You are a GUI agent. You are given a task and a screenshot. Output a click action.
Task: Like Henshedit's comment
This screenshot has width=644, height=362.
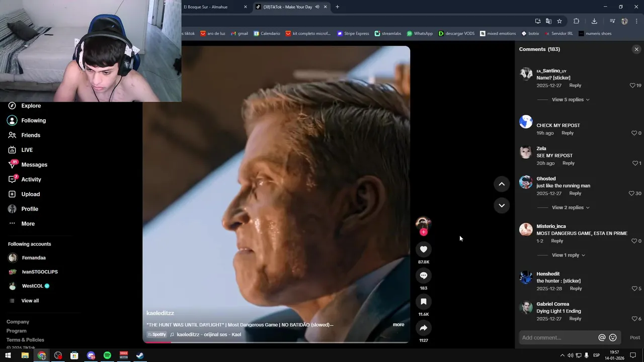(x=634, y=289)
